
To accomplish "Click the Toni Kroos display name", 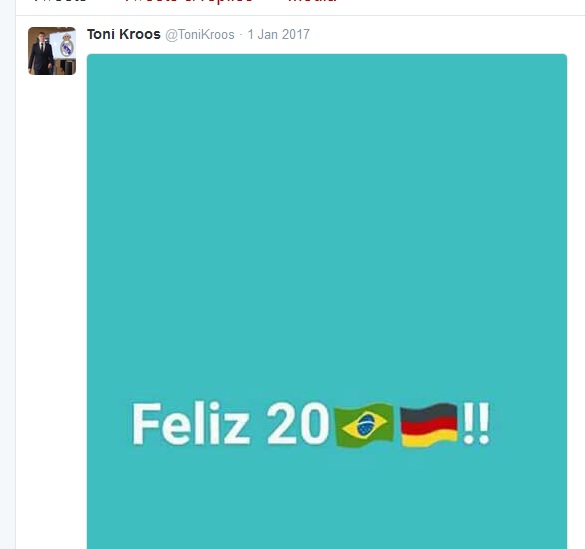I will (x=123, y=34).
